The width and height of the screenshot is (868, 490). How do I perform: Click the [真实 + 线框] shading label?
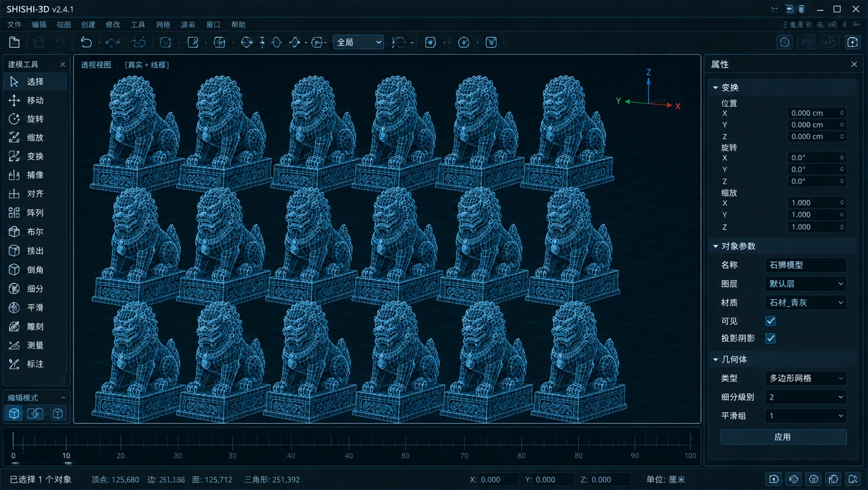pyautogui.click(x=147, y=65)
